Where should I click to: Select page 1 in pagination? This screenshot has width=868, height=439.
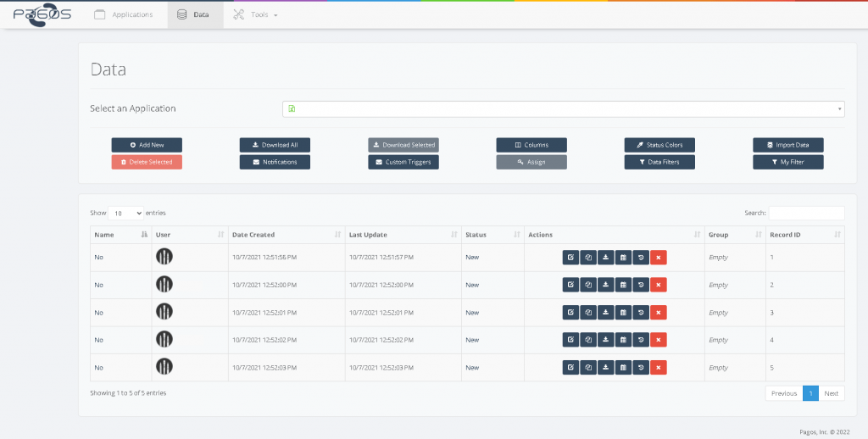click(810, 393)
